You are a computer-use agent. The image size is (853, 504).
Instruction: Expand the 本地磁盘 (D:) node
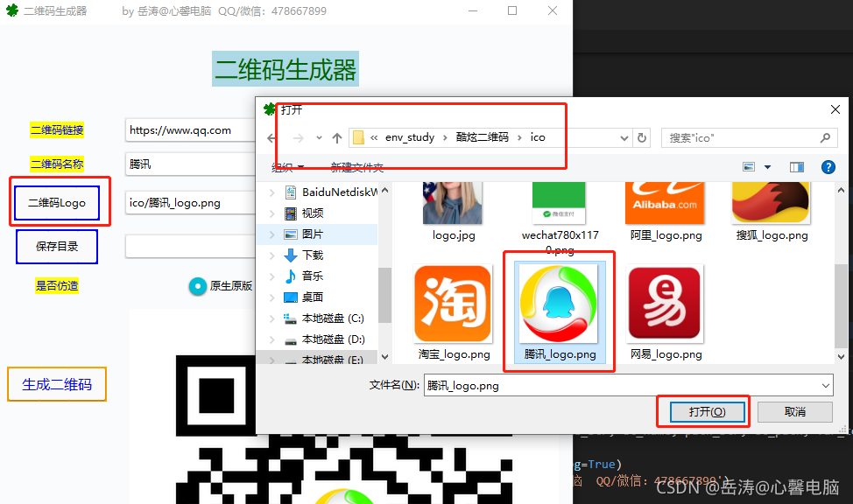click(x=272, y=339)
